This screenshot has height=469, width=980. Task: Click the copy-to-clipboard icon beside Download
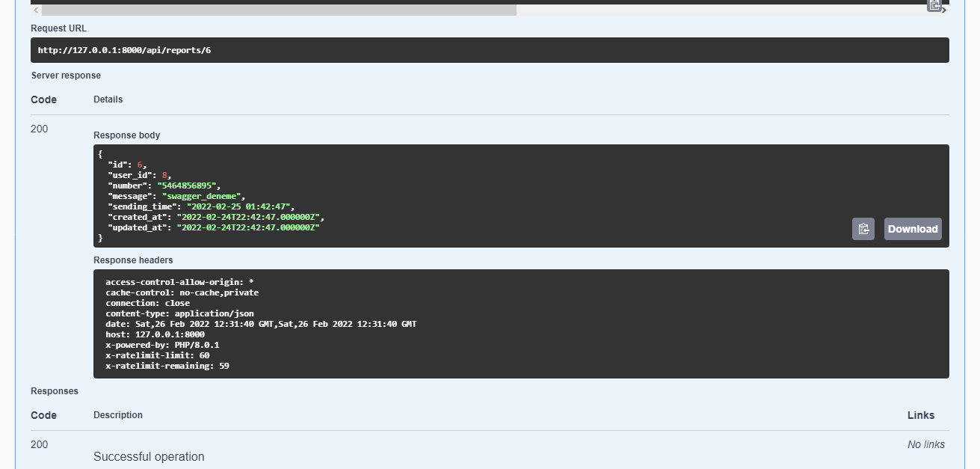click(863, 229)
